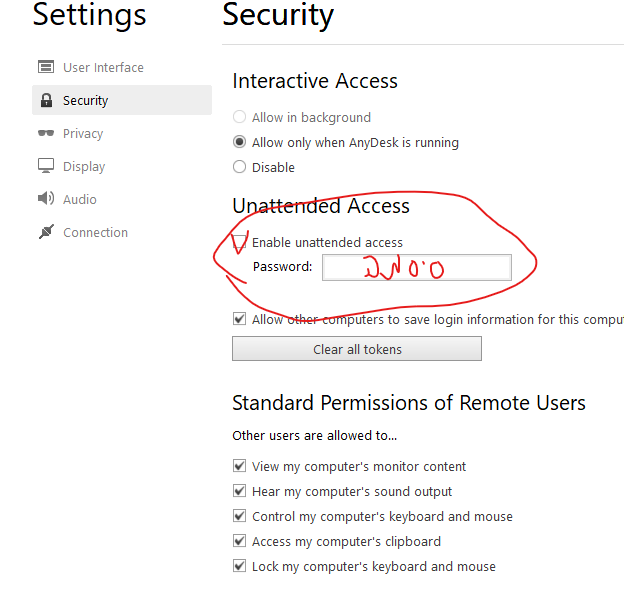Click the Security padlock icon
The height and width of the screenshot is (611, 624).
[x=47, y=100]
